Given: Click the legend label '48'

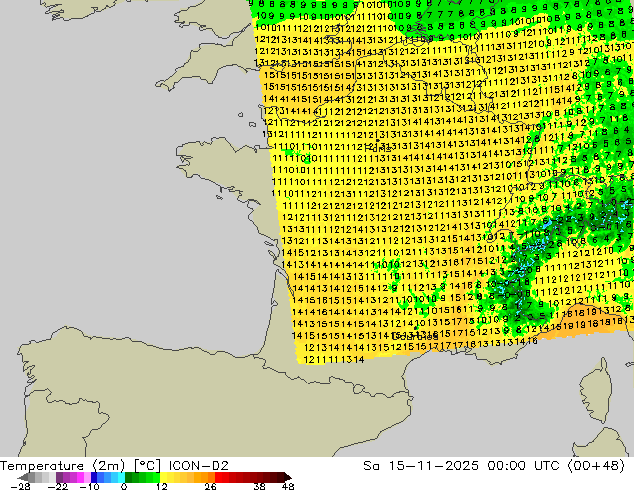Looking at the screenshot, I should [288, 487].
